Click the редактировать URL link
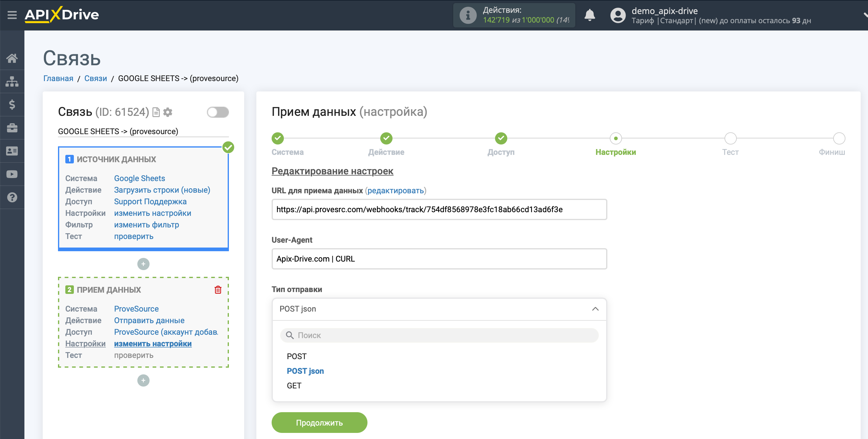The width and height of the screenshot is (868, 439). (395, 191)
